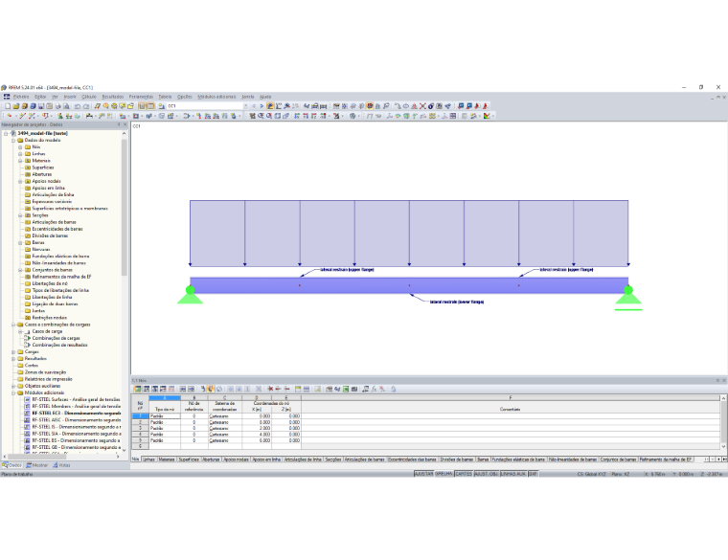728x560 pixels.
Task: Click the X coordinate 6.000 cell
Action: coord(257,440)
